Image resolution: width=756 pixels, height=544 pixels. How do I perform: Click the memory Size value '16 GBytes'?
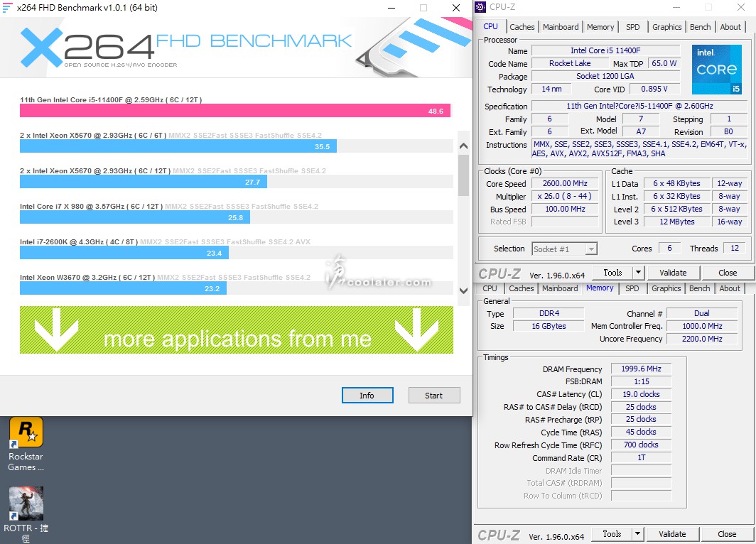549,326
